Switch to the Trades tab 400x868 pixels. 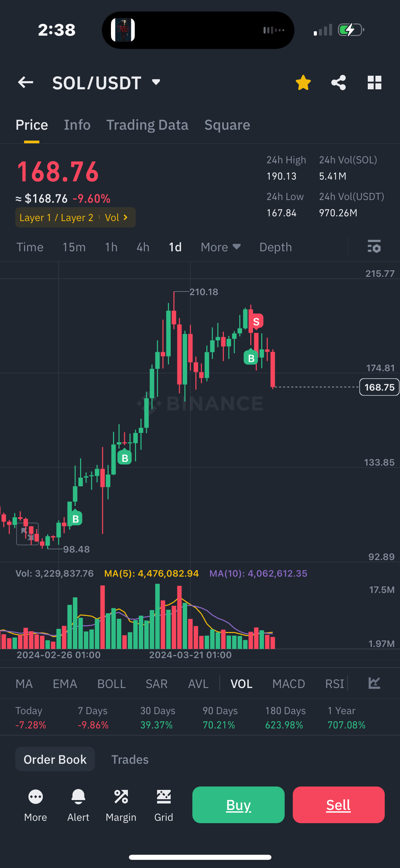coord(130,759)
